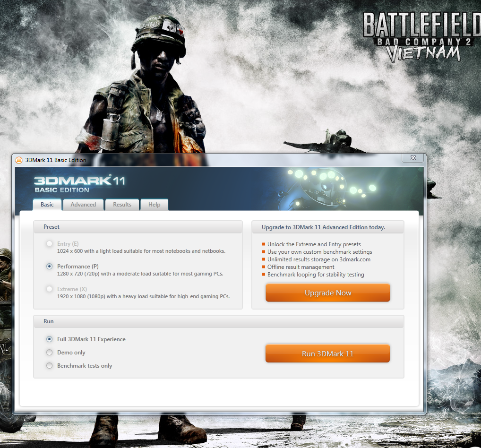Click the '3DMark 11 Basic Edition' title text

(x=56, y=160)
